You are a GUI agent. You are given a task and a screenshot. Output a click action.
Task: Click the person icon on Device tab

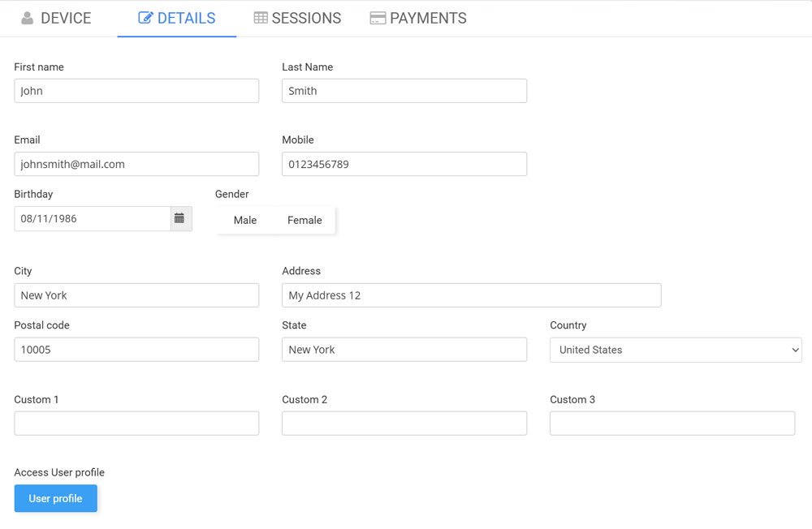(28, 18)
